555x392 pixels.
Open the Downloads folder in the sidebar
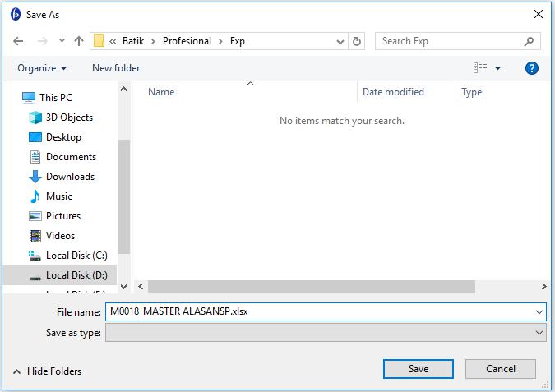(x=70, y=177)
